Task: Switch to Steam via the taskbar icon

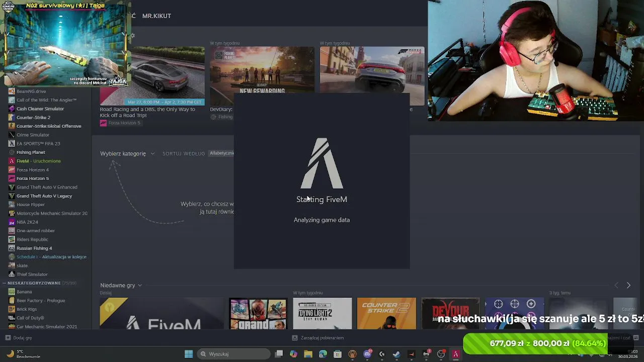Action: 396,354
